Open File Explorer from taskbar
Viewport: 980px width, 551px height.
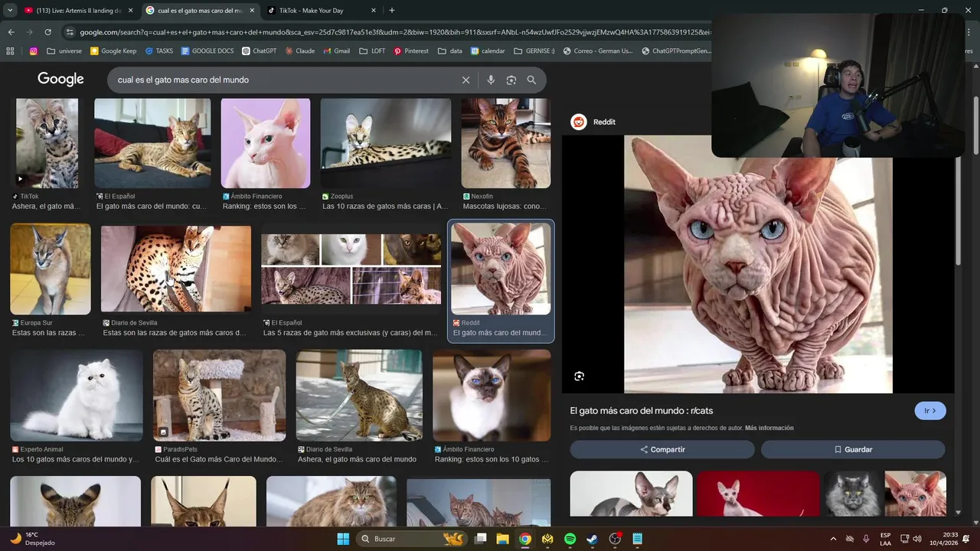click(x=502, y=539)
